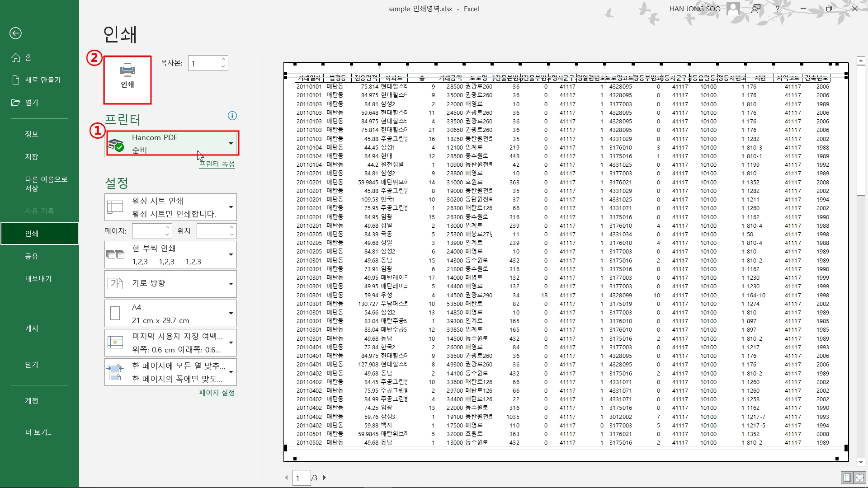
Task: Open the landscape orientation dropdown
Action: (231, 284)
